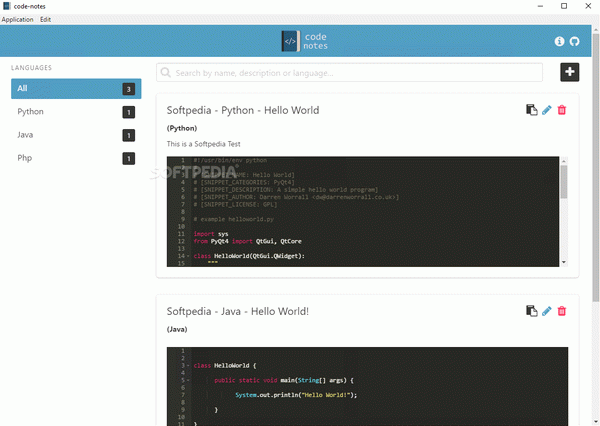600x426 pixels.
Task: Open the GitHub link icon
Action: pyautogui.click(x=574, y=42)
